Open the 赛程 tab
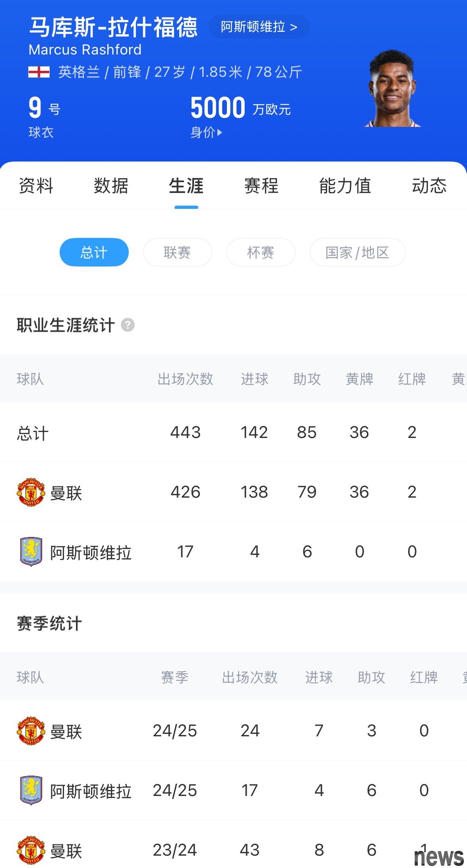The image size is (467, 868). pos(261,186)
